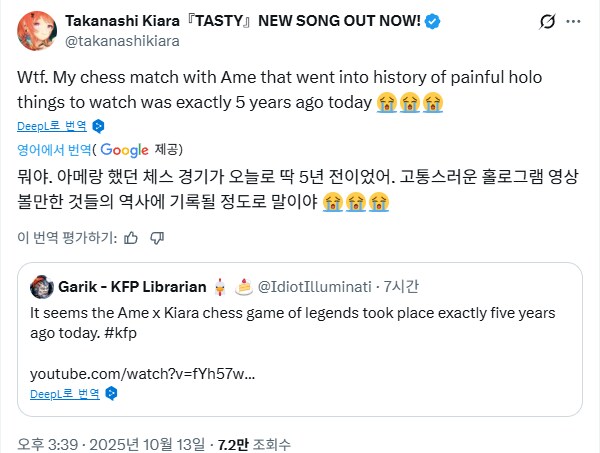Image resolution: width=600 pixels, height=453 pixels.
Task: Open Garik - KFP Librarian's quoted avatar
Action: pos(41,286)
